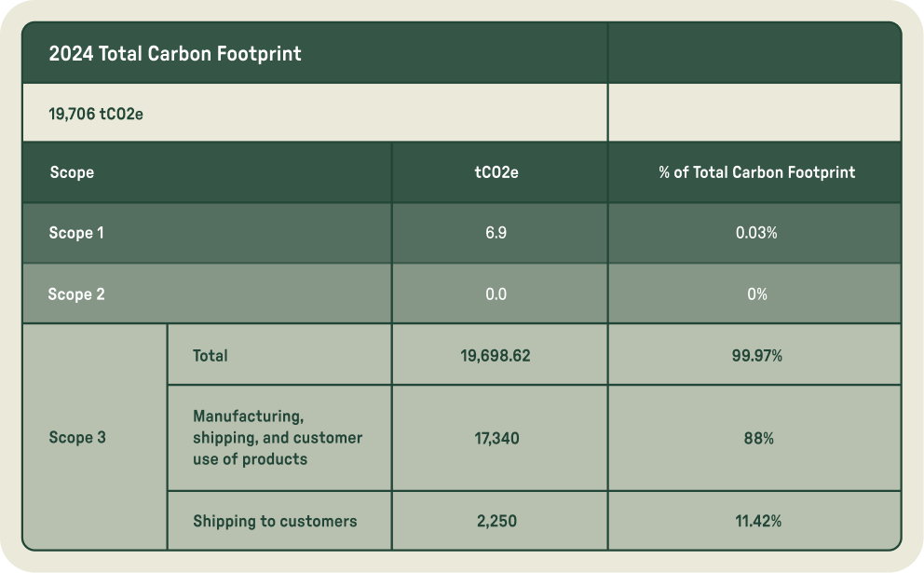Select the 0.0 tCO2e value

pyautogui.click(x=496, y=294)
